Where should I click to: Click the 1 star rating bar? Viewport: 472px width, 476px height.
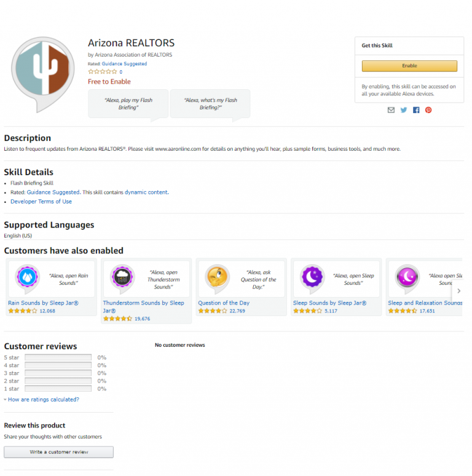(58, 389)
